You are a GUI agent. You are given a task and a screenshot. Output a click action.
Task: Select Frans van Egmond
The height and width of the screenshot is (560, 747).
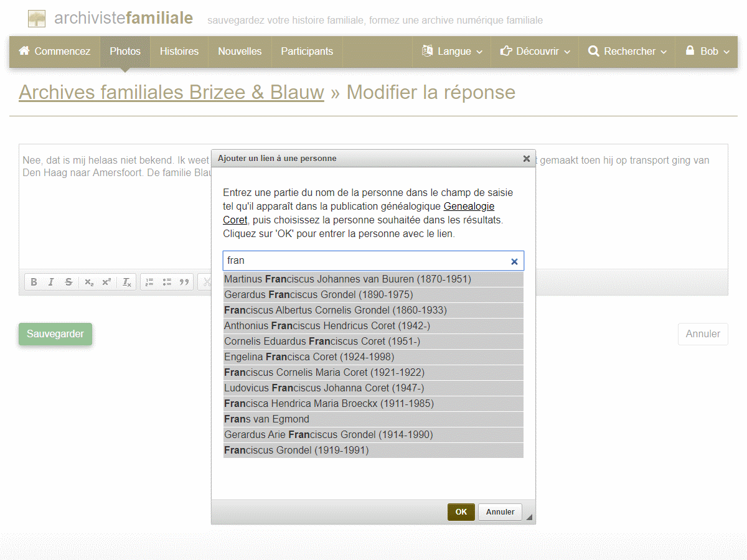pyautogui.click(x=374, y=419)
